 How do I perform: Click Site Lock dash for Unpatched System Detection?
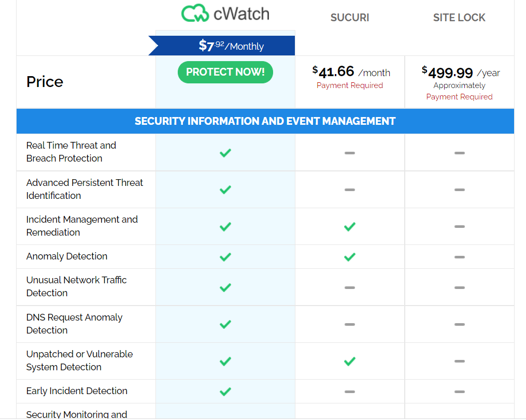coord(459,361)
